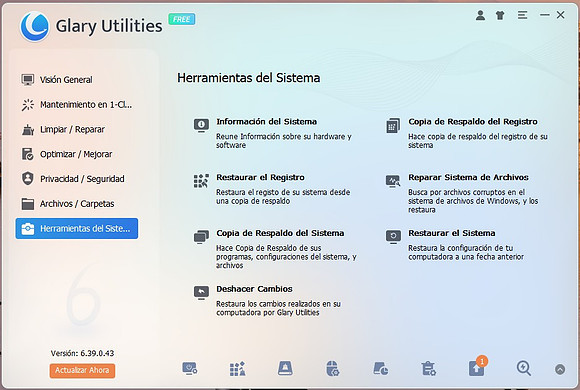
Task: Open the user account icon
Action: (x=480, y=15)
